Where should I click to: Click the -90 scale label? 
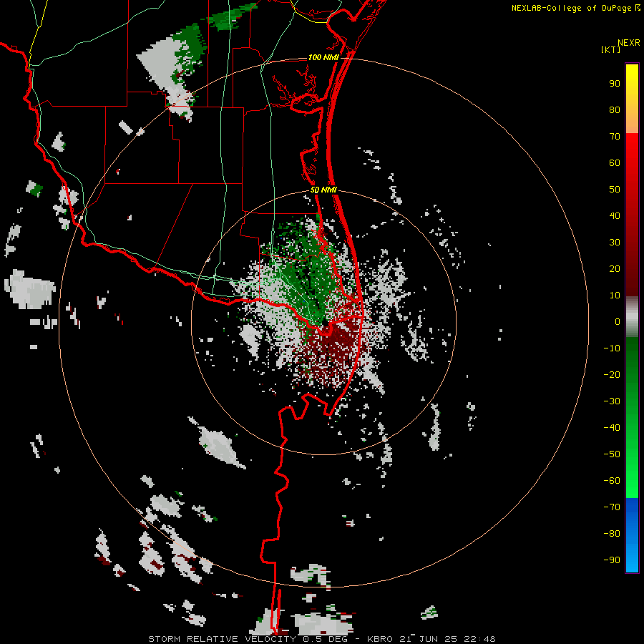[x=612, y=560]
